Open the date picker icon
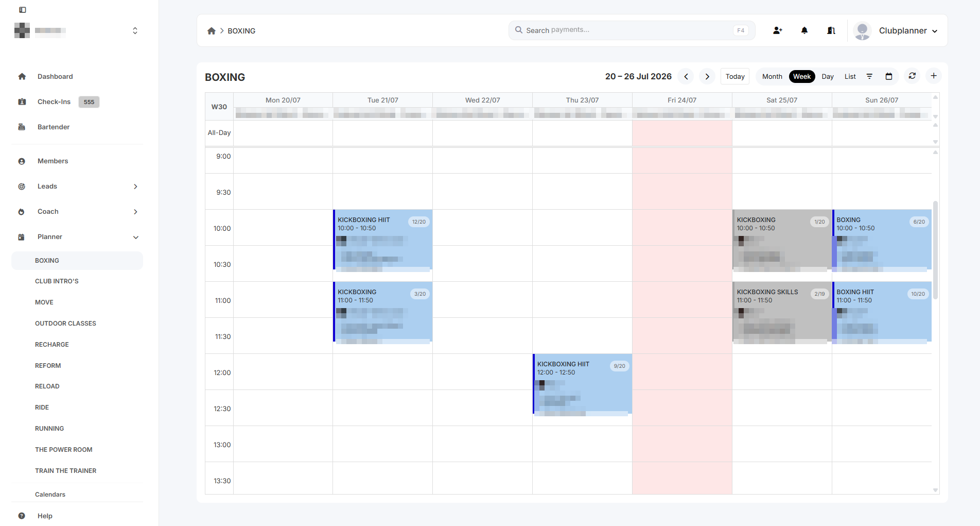 889,76
